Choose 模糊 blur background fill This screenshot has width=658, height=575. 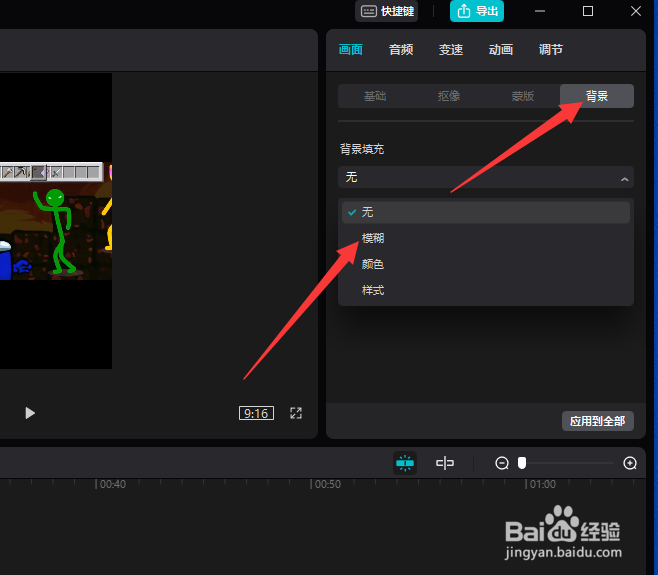(x=486, y=238)
